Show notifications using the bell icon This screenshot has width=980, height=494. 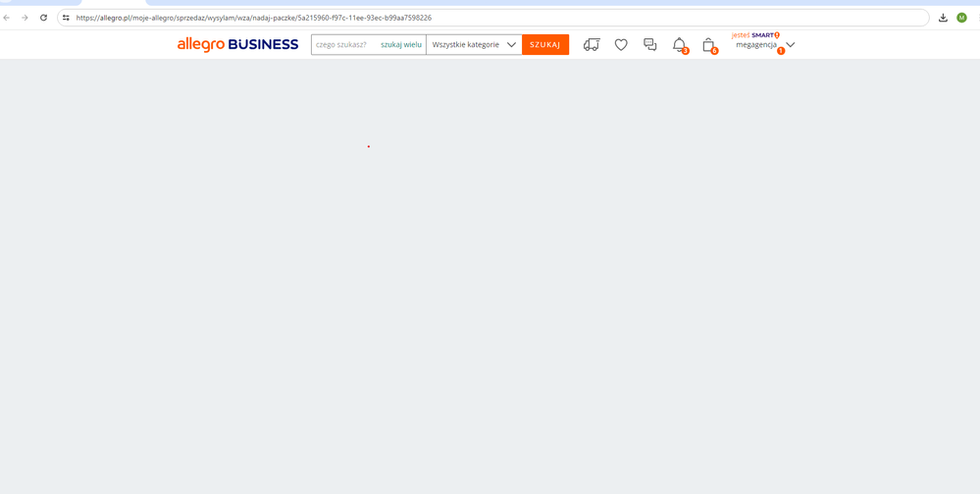coord(679,45)
